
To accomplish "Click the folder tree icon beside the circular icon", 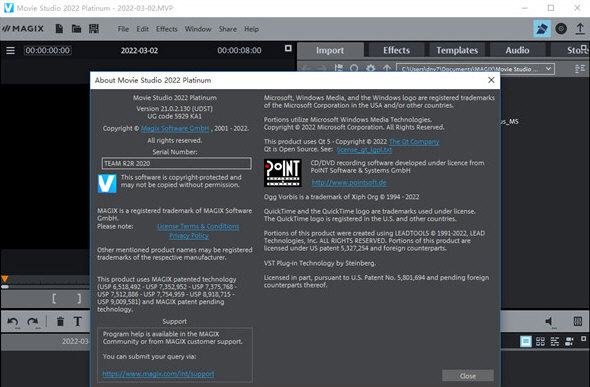I will coord(339,68).
